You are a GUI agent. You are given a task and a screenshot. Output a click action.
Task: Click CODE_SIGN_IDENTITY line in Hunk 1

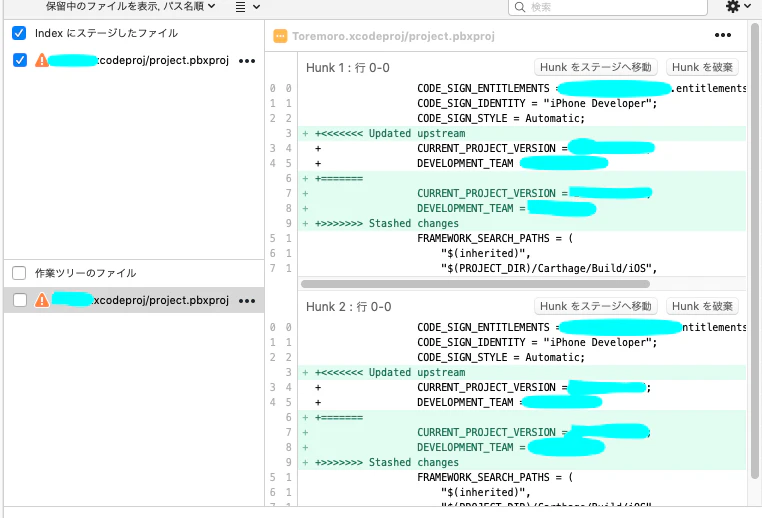click(x=522, y=103)
